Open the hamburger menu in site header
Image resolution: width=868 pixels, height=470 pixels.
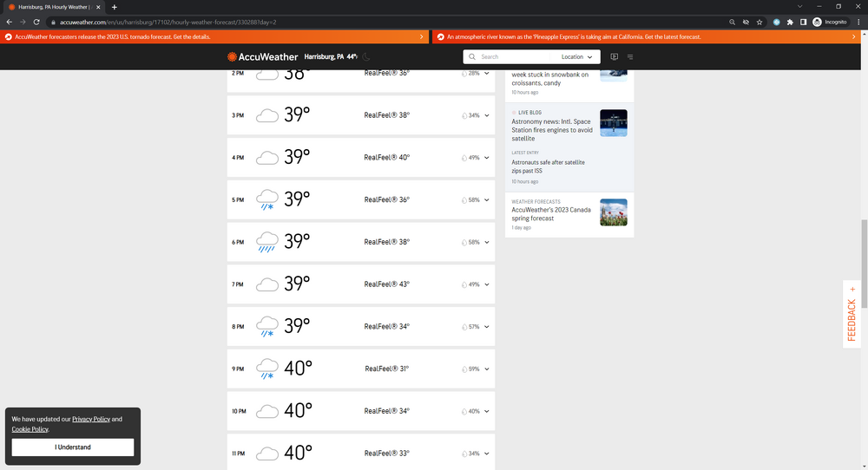630,57
